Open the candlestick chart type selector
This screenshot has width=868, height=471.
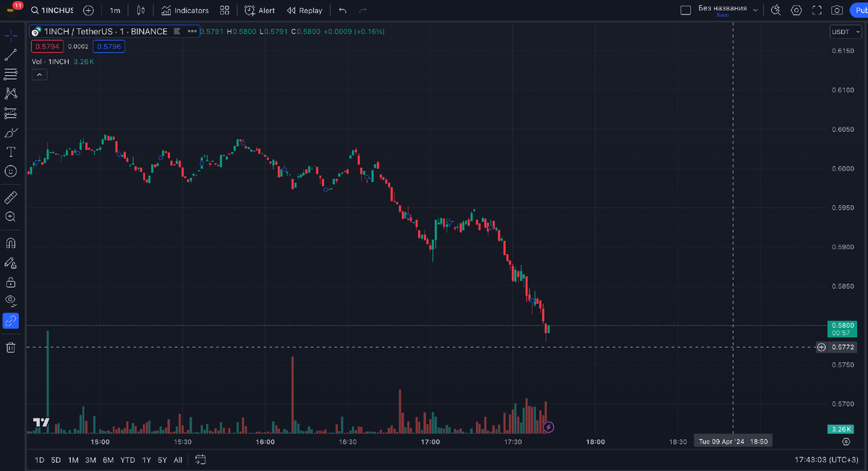tap(140, 11)
